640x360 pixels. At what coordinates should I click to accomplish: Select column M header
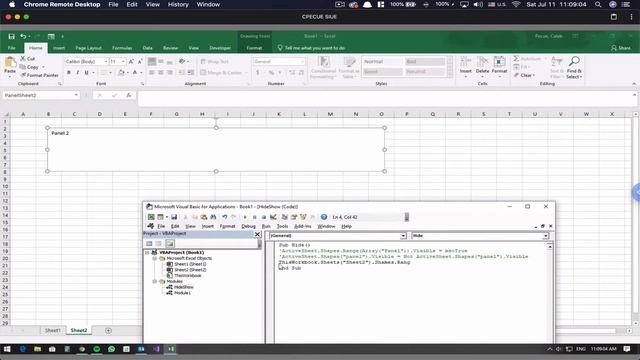[330, 114]
